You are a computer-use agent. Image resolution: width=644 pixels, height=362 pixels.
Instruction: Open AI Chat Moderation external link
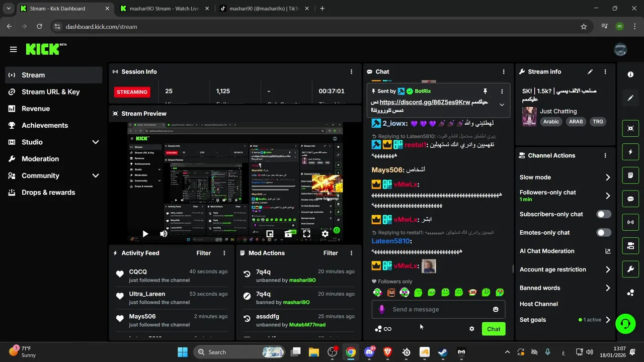608,251
